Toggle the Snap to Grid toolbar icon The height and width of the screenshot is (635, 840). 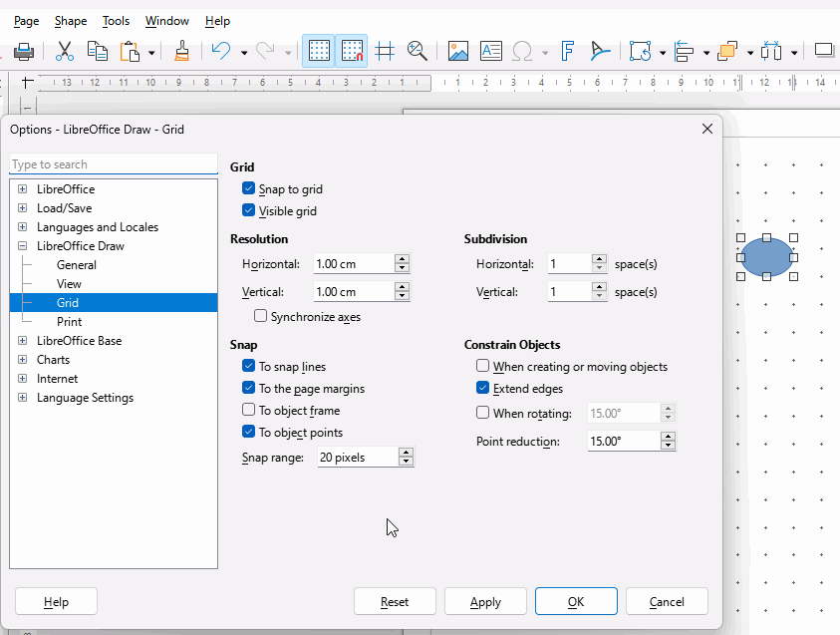pos(352,51)
